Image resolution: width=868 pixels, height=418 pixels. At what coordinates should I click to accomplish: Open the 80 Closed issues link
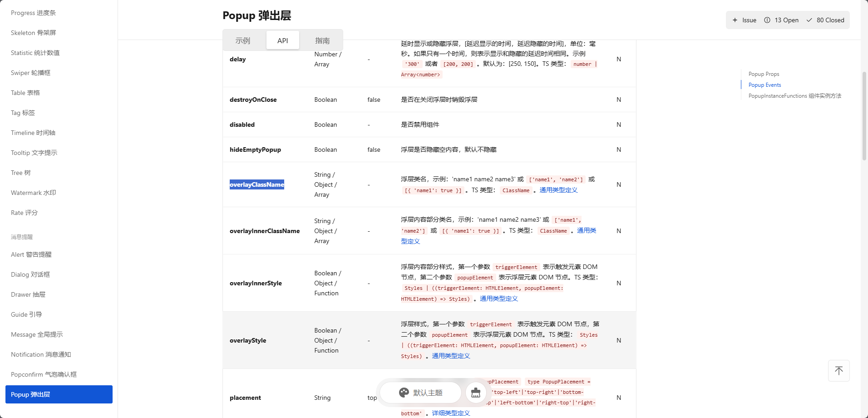825,20
